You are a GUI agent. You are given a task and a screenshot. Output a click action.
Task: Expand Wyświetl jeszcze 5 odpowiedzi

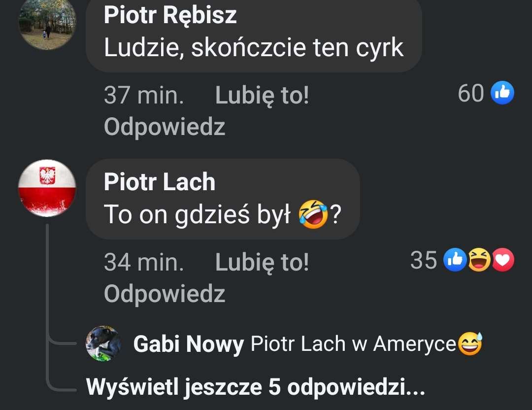(x=256, y=387)
